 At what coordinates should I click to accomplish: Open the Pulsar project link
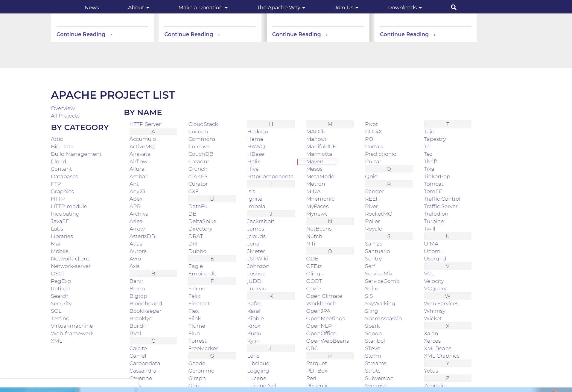click(373, 161)
